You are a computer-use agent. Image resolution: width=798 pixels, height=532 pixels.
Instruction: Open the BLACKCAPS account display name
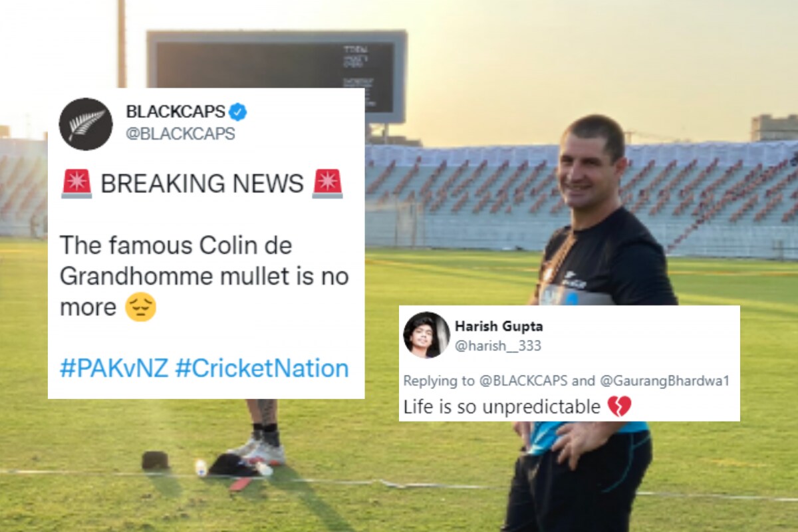point(176,112)
